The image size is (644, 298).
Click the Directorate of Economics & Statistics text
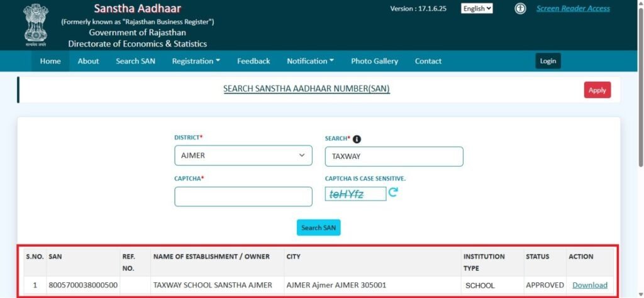coord(138,44)
